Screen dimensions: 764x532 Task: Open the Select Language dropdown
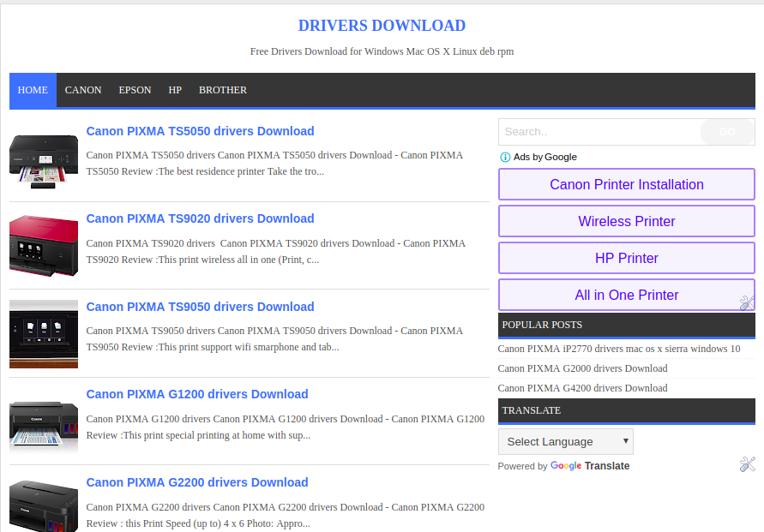(x=565, y=441)
